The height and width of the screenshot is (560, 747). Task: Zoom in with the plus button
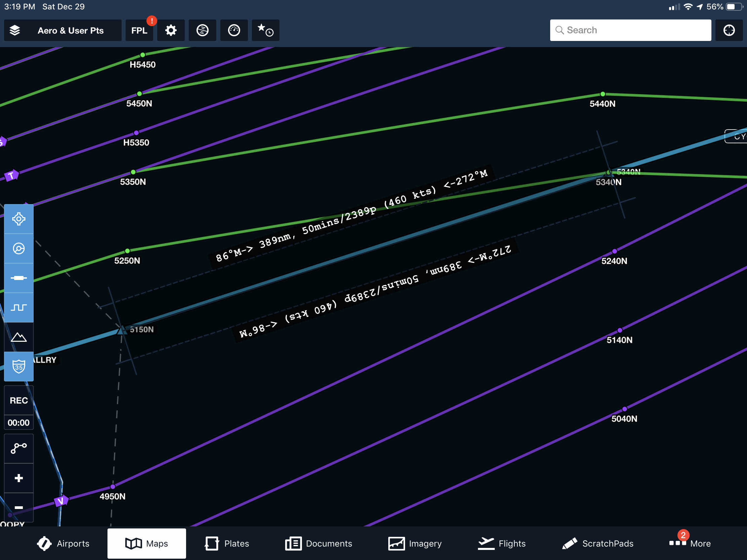[18, 478]
